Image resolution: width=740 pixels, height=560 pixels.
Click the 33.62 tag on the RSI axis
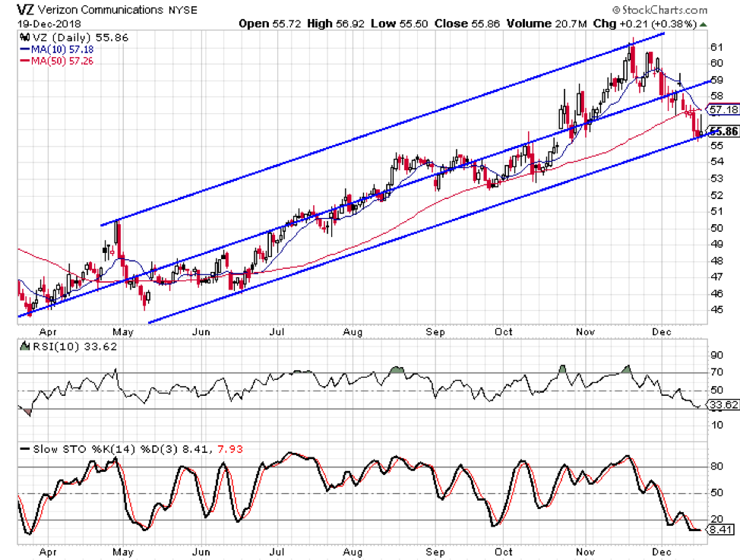[x=723, y=405]
